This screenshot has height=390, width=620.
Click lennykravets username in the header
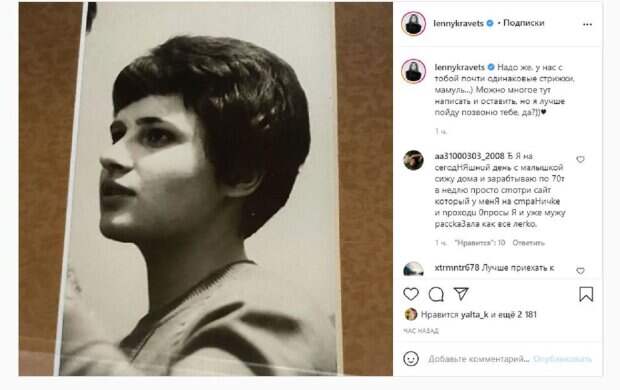(x=458, y=23)
